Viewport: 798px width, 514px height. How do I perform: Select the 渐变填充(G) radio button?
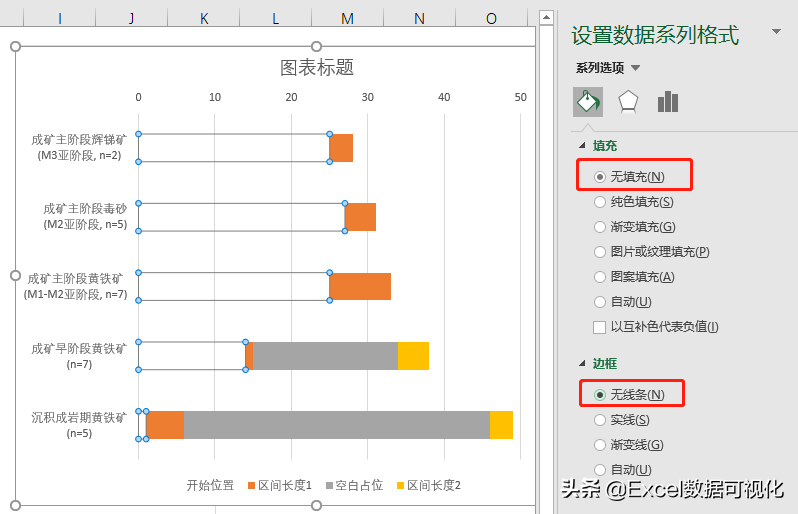tap(600, 227)
